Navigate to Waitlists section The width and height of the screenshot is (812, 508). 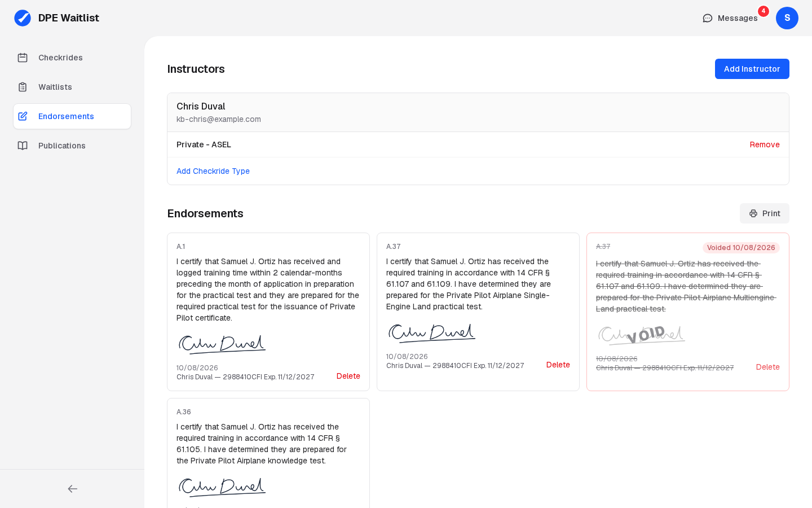[72, 87]
